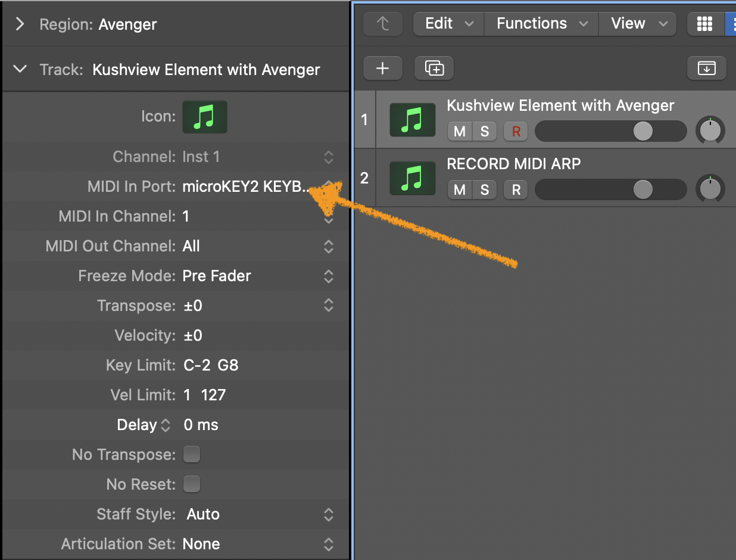Image resolution: width=736 pixels, height=560 pixels.
Task: Open the Channel Inst 1 dropdown
Action: click(x=328, y=157)
